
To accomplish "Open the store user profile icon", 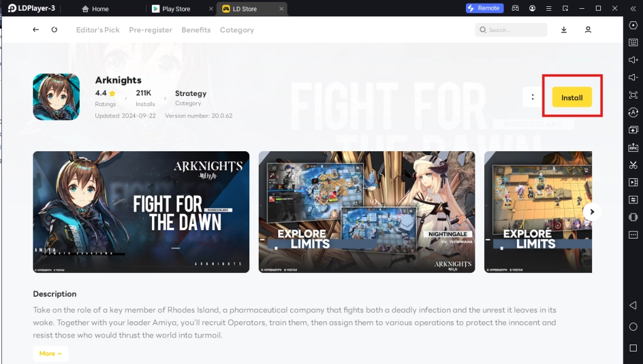I will 588,29.
